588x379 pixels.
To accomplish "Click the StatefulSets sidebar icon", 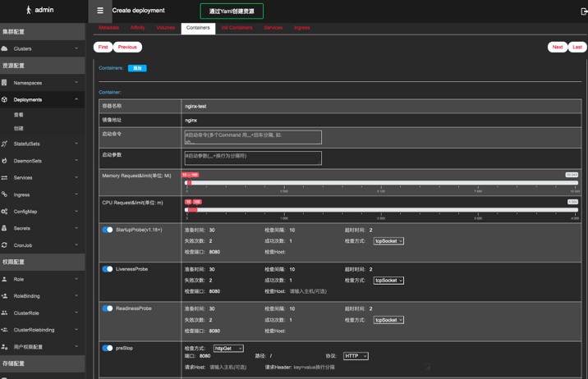I will tap(4, 144).
